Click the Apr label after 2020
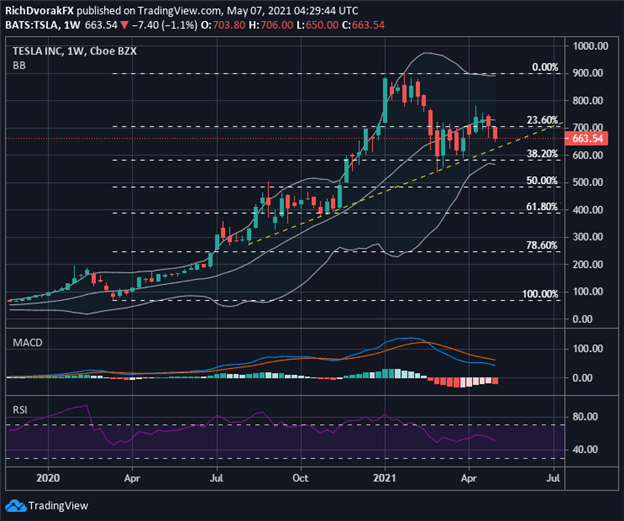The width and height of the screenshot is (624, 521). pyautogui.click(x=132, y=478)
